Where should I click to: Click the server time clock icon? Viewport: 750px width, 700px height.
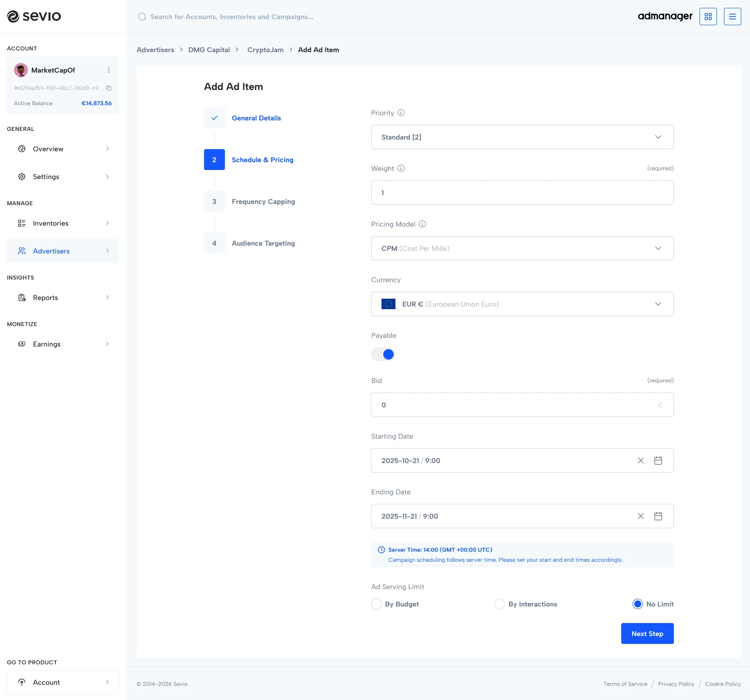[382, 550]
